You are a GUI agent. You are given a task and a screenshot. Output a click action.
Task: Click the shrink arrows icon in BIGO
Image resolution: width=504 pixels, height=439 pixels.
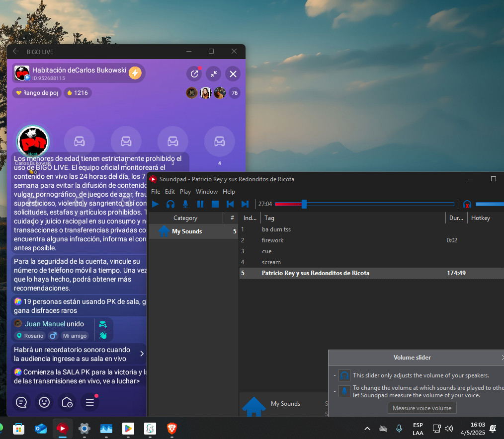tap(213, 74)
